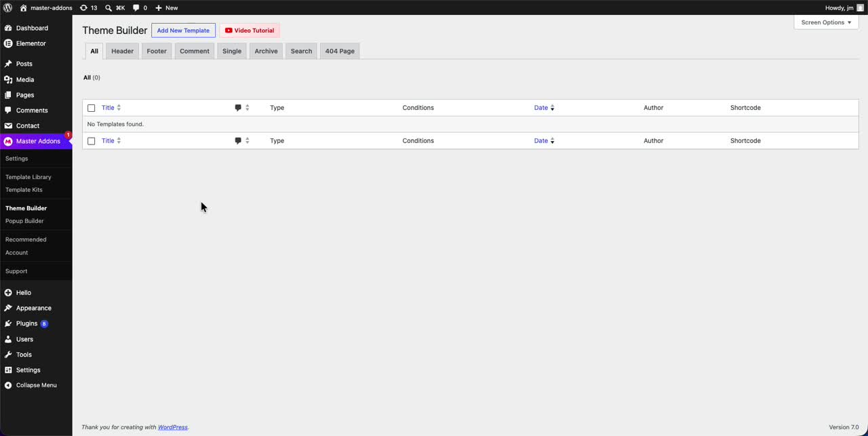
Task: Click the Media icon in the sidebar
Action: point(8,79)
